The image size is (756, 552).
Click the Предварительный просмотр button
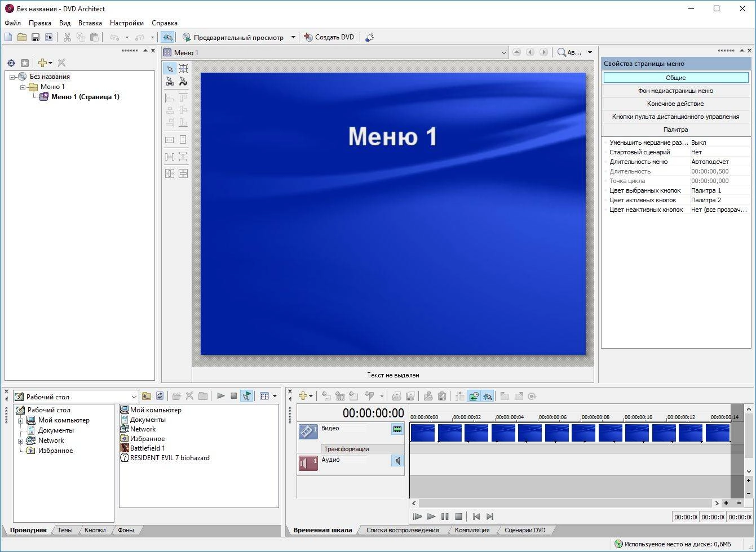[x=233, y=37]
